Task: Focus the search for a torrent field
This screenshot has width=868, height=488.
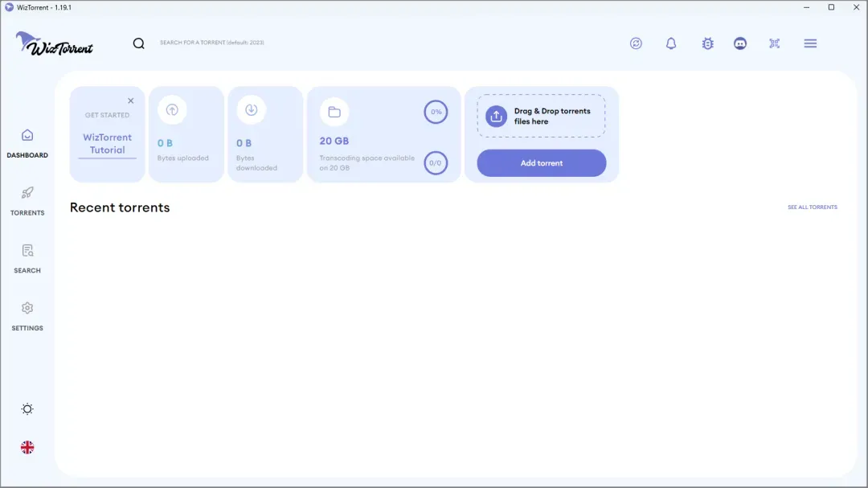Action: pos(212,43)
